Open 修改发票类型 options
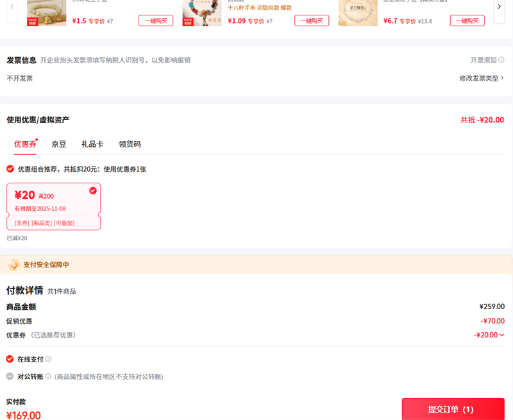513x420 pixels. (481, 78)
